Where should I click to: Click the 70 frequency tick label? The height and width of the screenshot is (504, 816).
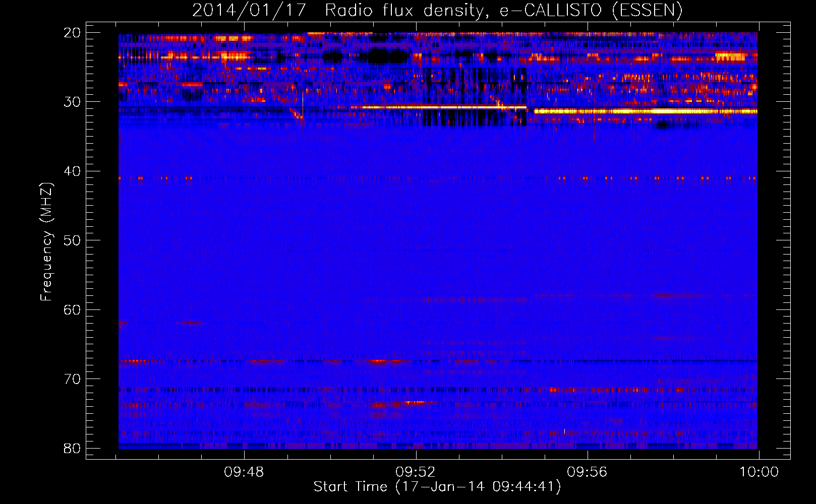(x=72, y=379)
